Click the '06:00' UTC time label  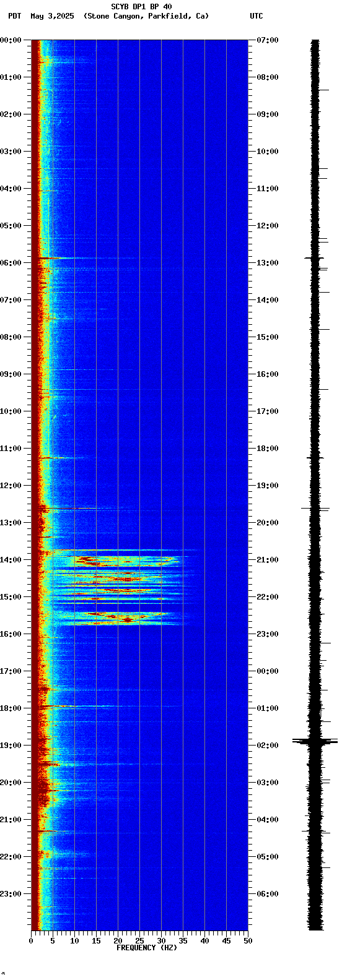[267, 894]
